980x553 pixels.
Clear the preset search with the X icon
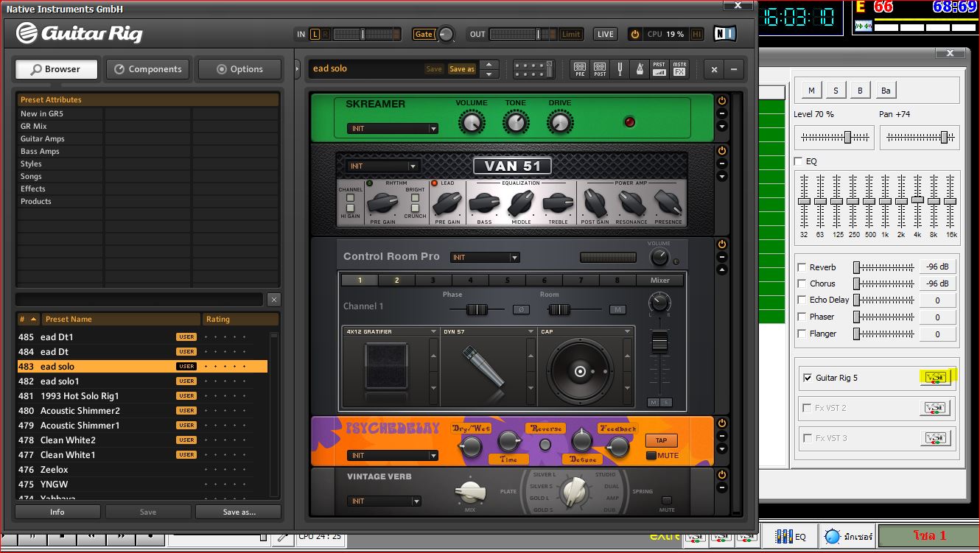[x=274, y=300]
